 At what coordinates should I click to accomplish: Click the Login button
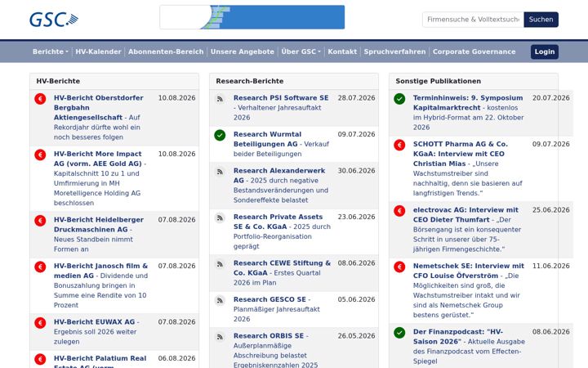545,52
